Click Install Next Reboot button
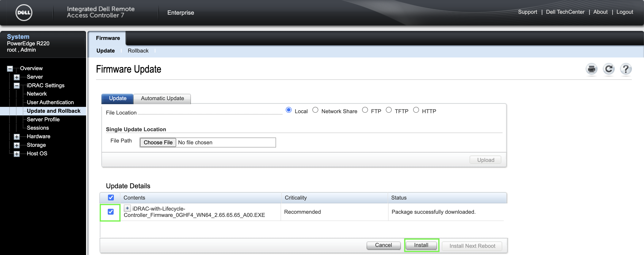644x255 pixels. click(x=472, y=246)
